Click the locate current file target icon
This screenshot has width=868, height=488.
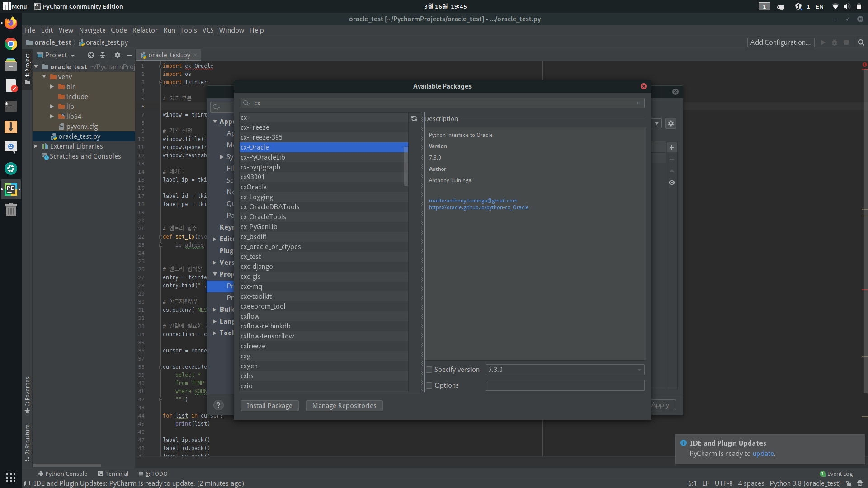(90, 55)
